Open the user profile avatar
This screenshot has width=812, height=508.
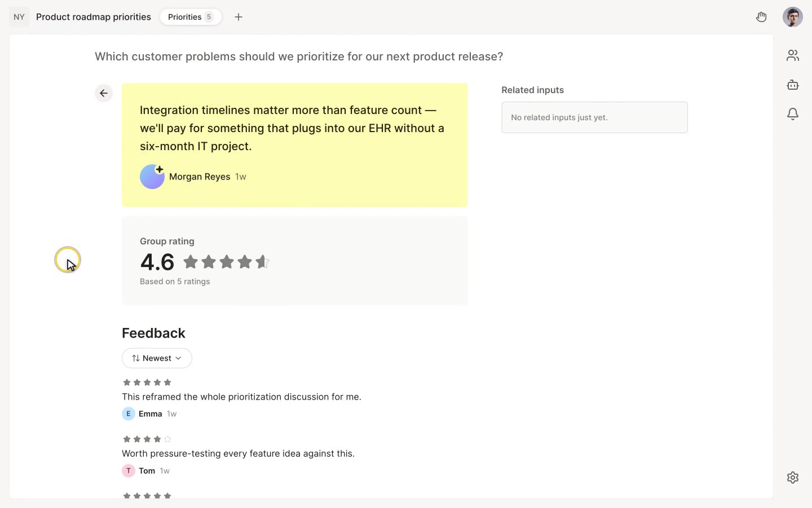pyautogui.click(x=793, y=17)
